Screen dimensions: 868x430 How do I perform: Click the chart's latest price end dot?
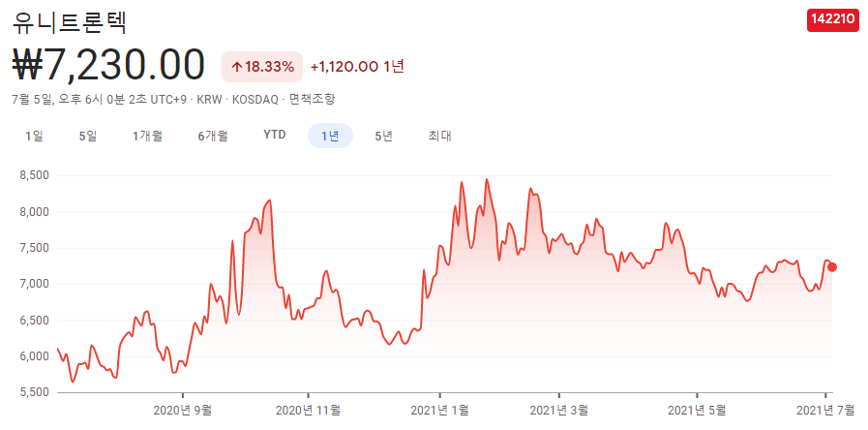(831, 267)
